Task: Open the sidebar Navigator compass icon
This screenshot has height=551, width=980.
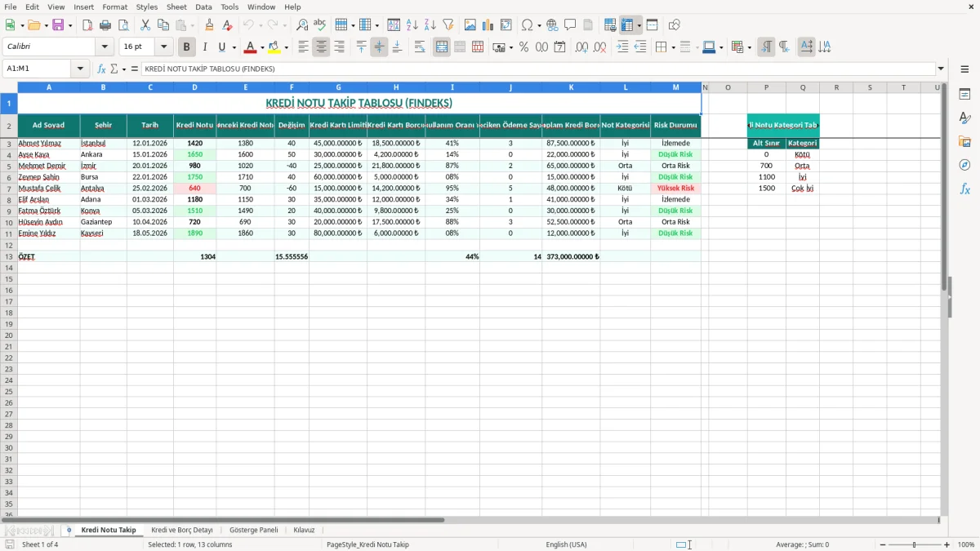Action: (964, 165)
